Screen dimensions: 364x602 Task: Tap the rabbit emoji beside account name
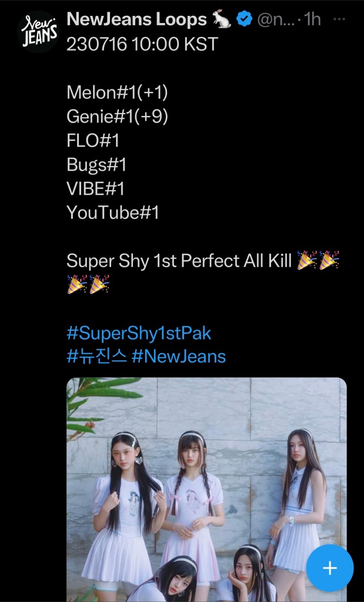point(222,19)
